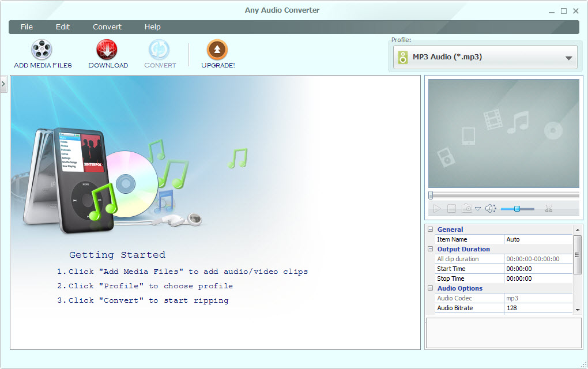Adjust the volume slider

pos(517,209)
